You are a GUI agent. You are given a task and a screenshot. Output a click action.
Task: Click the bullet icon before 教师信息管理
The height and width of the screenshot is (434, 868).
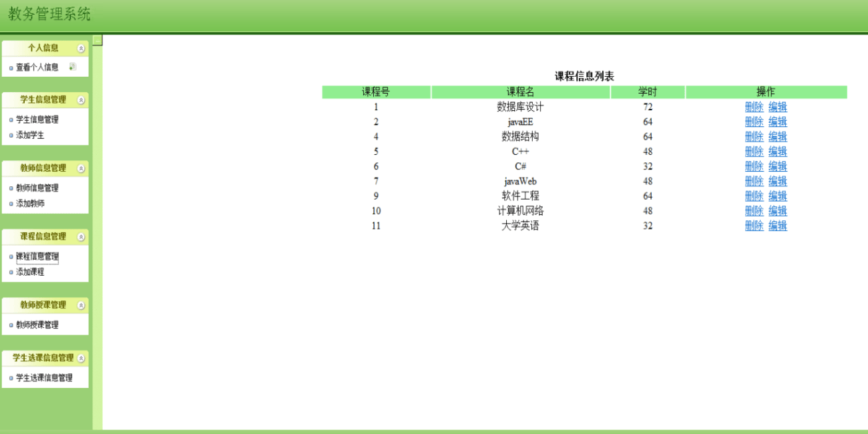tap(10, 188)
